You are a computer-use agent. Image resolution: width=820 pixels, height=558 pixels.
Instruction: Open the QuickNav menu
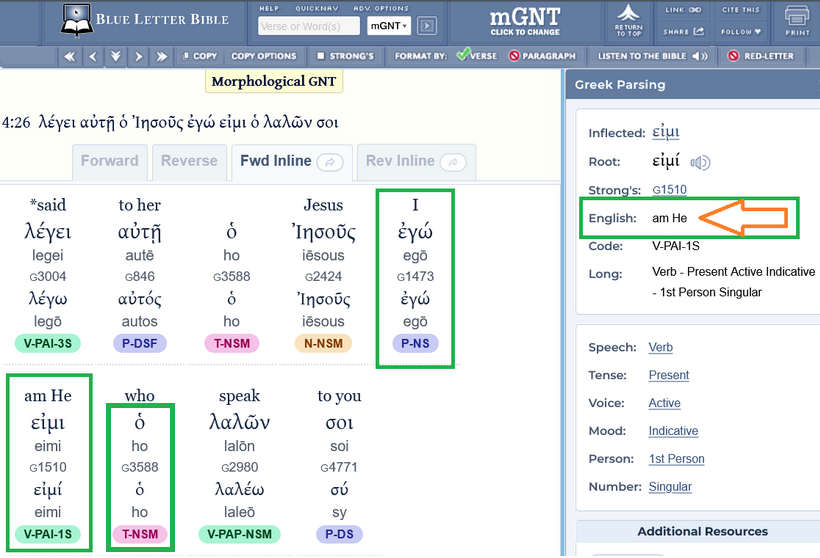pos(316,8)
